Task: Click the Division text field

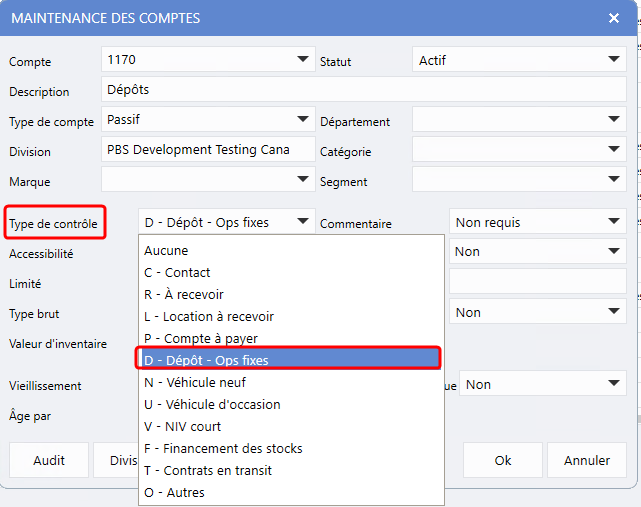Action: click(208, 149)
